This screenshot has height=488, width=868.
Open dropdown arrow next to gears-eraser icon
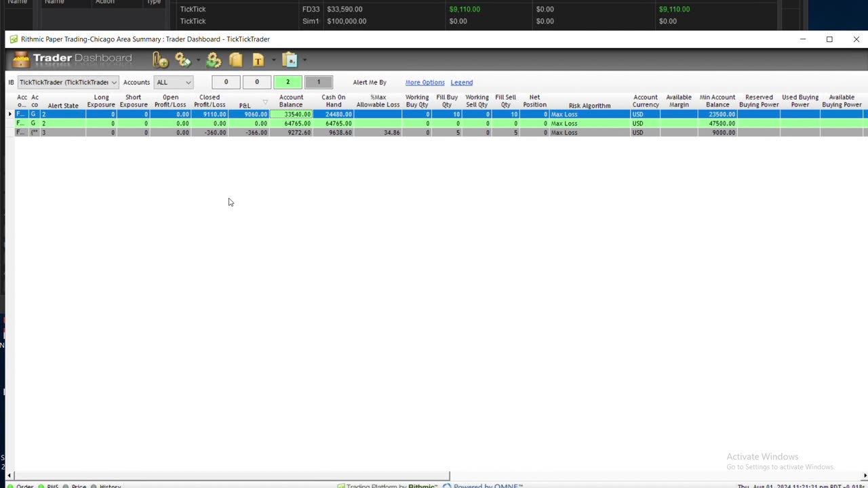(x=198, y=60)
